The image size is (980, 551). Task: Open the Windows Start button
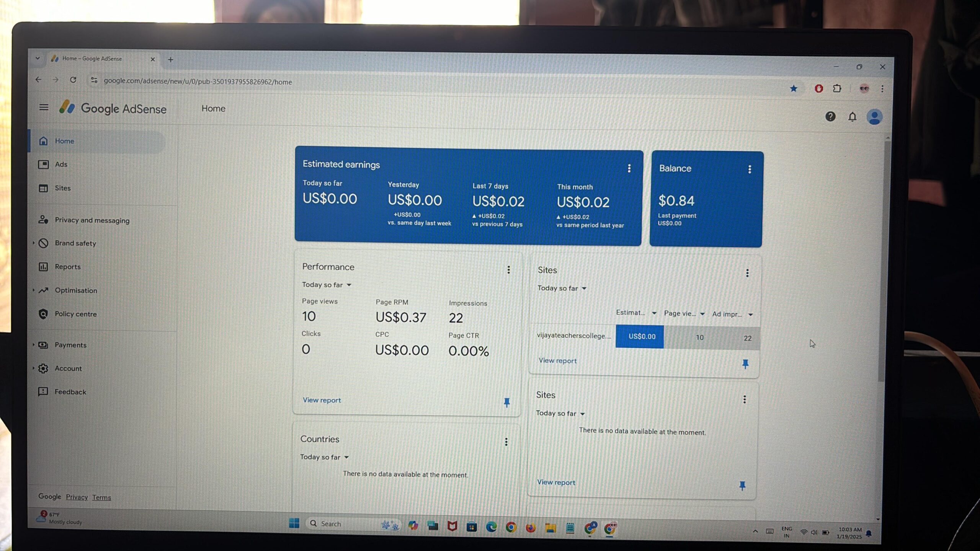[294, 523]
